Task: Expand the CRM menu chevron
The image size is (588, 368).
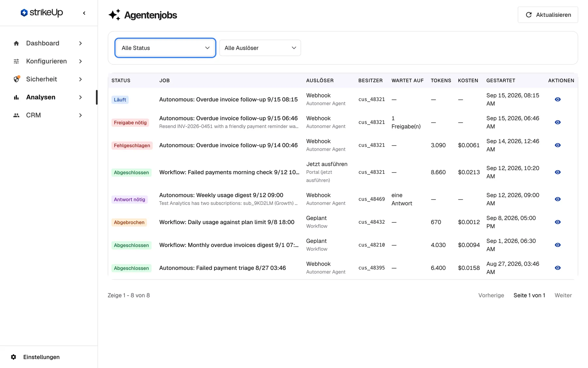Action: coord(80,115)
